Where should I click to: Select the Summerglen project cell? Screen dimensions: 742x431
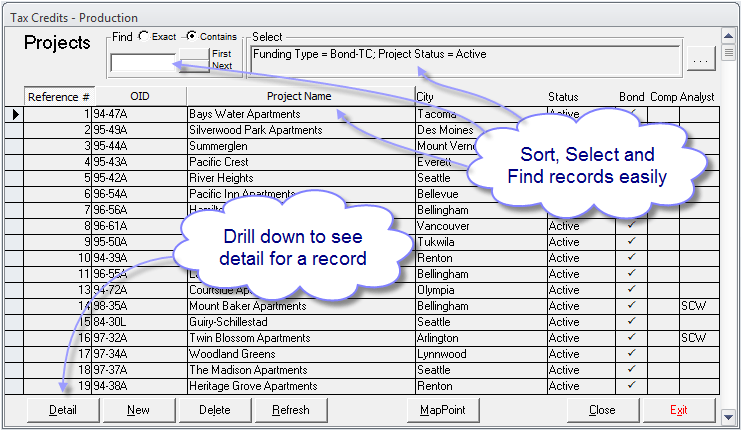[x=301, y=146]
